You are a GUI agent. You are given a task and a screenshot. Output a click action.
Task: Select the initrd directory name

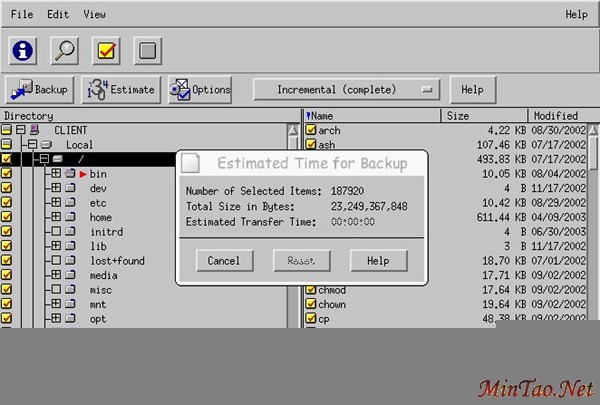point(106,232)
